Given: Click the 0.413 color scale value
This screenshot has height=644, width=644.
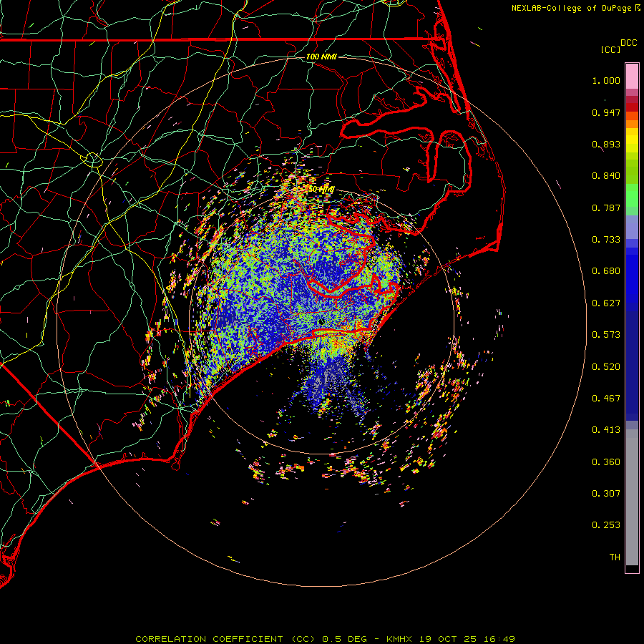Looking at the screenshot, I should point(606,430).
